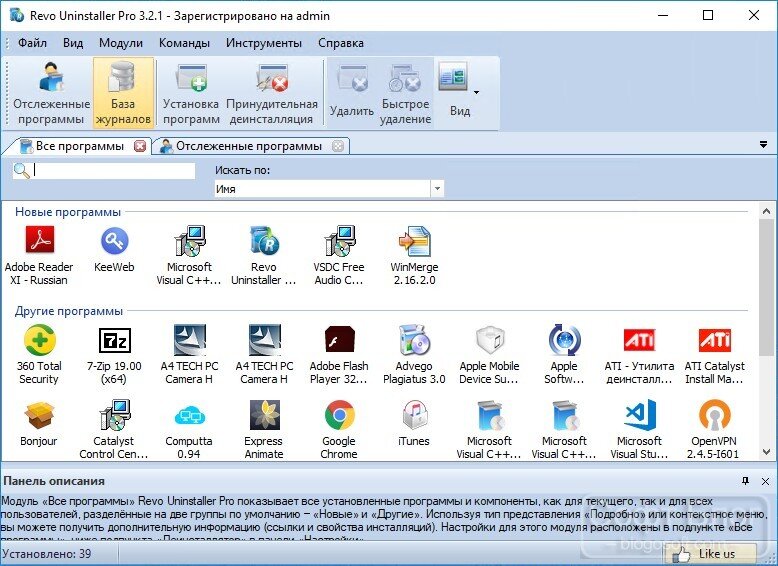Open the Отслеженные программы toolbar button

pyautogui.click(x=52, y=93)
